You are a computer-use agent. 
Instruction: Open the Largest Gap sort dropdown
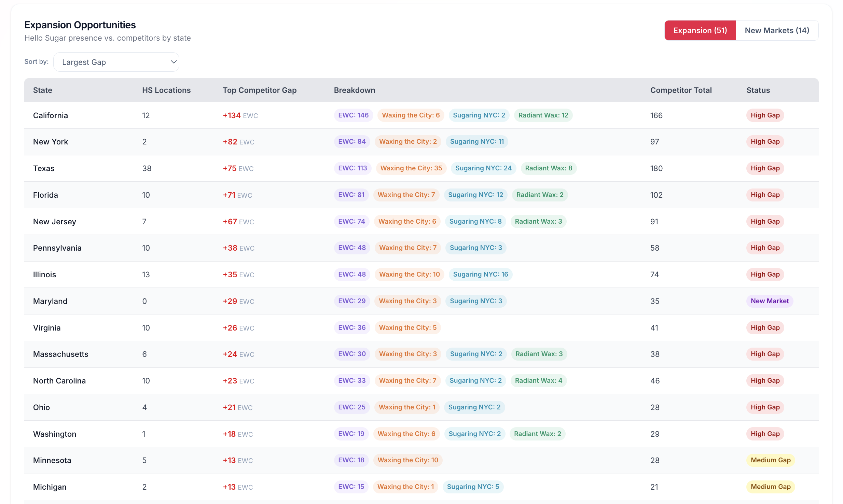coord(116,62)
